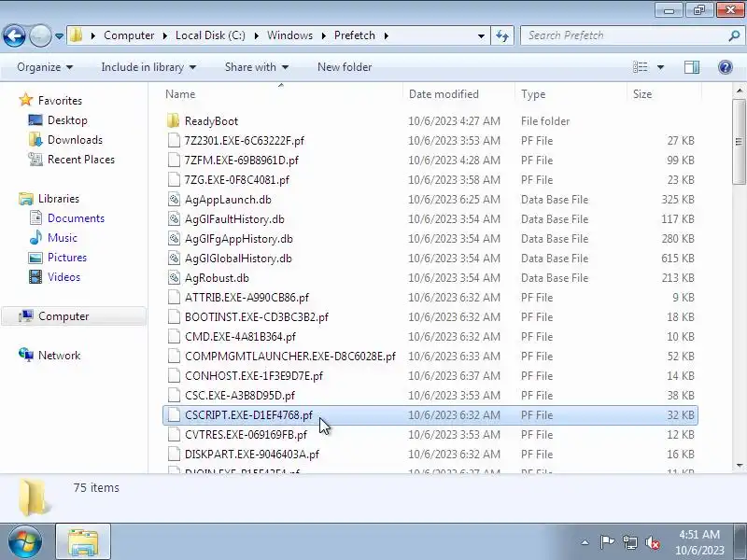Select COMPMGMTLAUNCHER.EXE-D8C6028E.pf file name
Screen dimensions: 747x560
tap(290, 357)
